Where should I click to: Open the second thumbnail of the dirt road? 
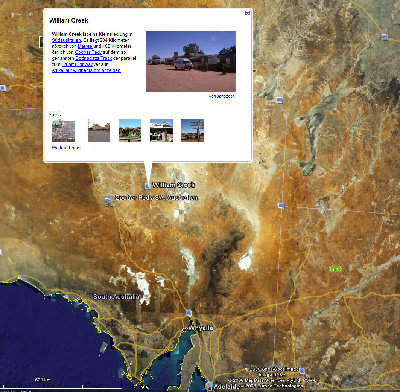tap(99, 132)
